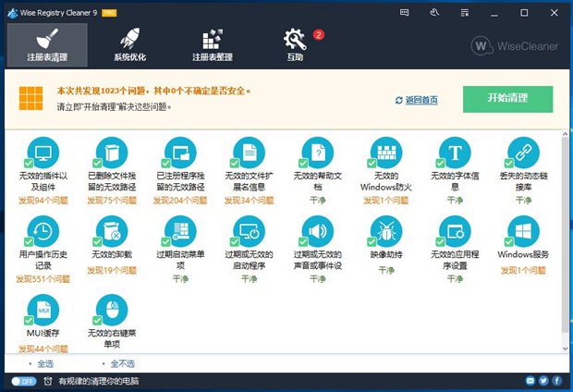Viewport: 573px width, 392px height.
Task: Open the MUI缓存 file icon
Action: (x=43, y=310)
